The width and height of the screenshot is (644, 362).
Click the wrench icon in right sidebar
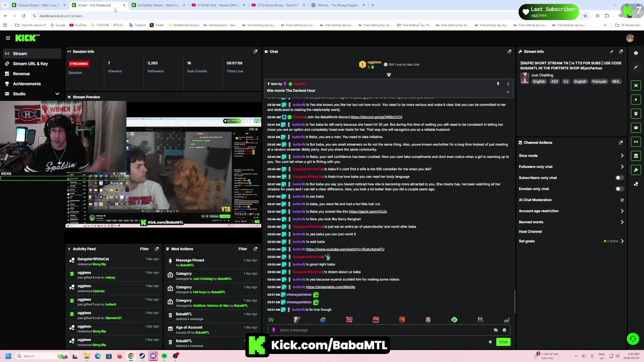(x=636, y=170)
